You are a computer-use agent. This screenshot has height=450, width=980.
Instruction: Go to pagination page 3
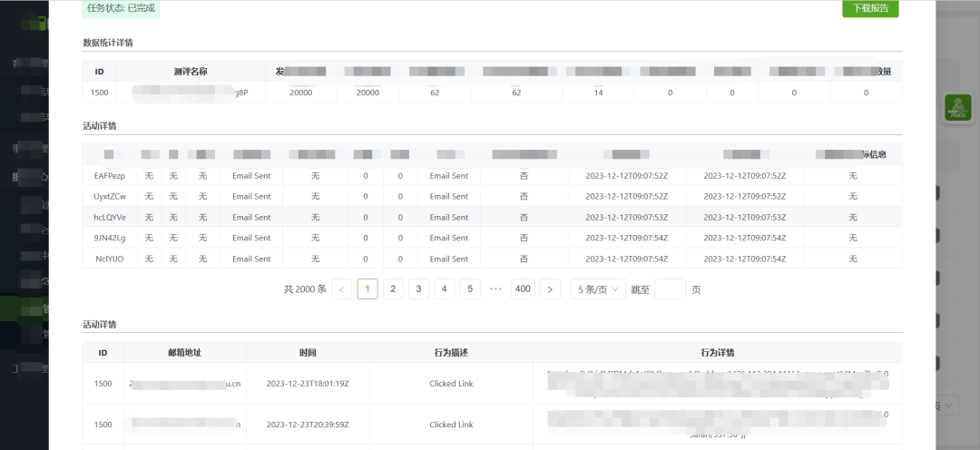click(418, 289)
